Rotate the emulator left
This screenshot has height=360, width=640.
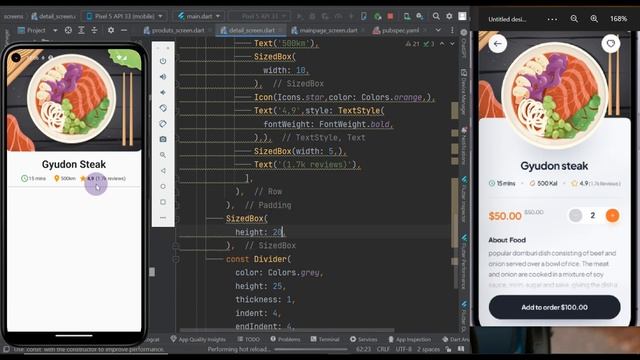[163, 108]
